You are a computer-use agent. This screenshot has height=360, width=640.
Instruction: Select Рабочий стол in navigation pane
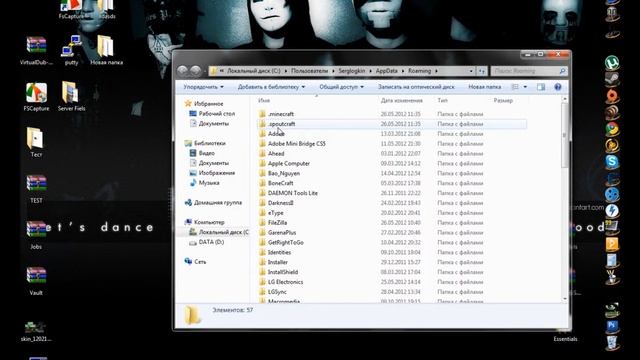(212, 113)
